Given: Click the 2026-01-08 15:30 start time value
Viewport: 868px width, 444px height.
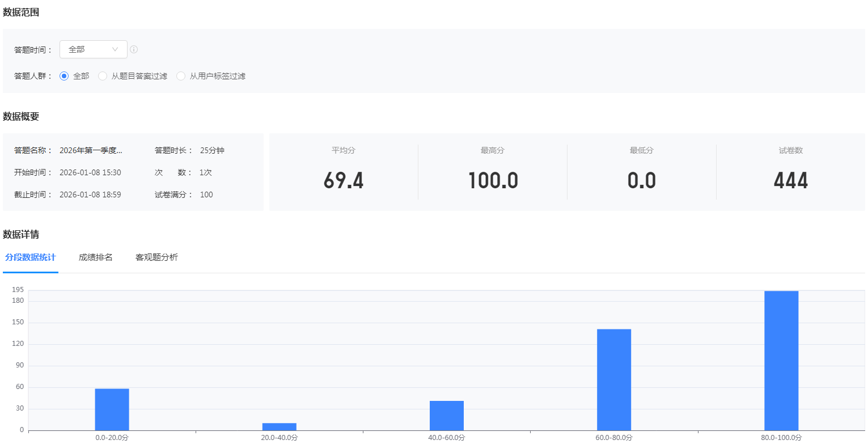Looking at the screenshot, I should pos(90,172).
